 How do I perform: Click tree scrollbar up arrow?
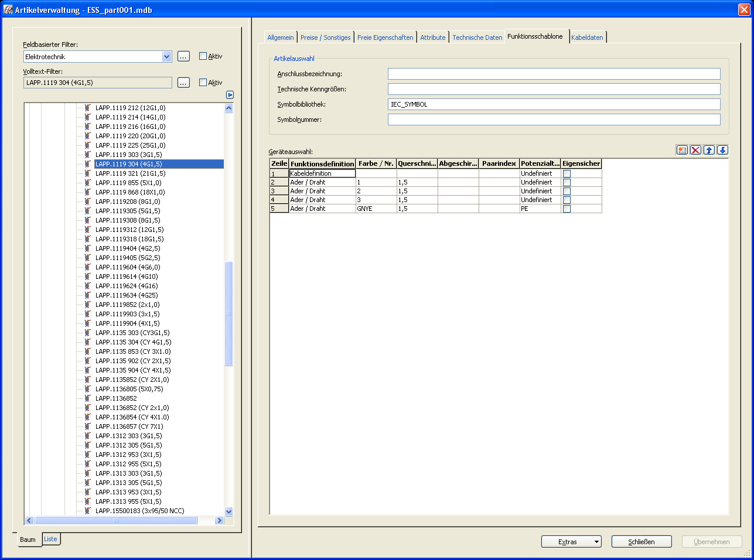tap(228, 108)
